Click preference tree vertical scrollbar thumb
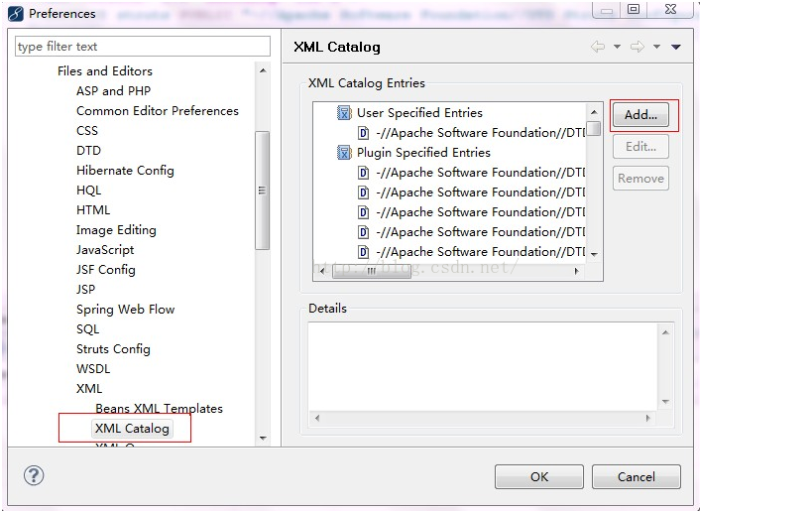Viewport: 812px width, 513px height. pos(263,191)
